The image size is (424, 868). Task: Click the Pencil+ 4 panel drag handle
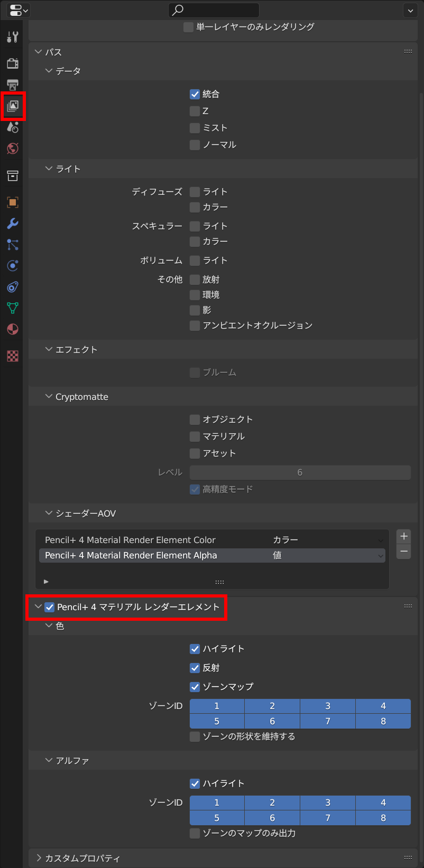click(408, 606)
